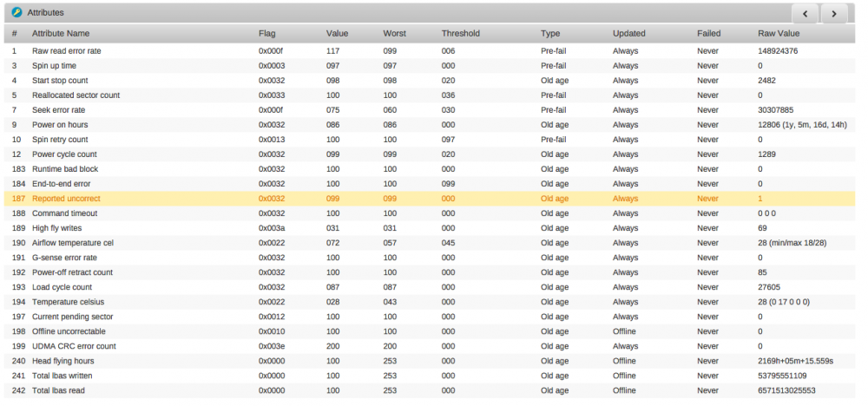Image resolution: width=868 pixels, height=406 pixels.
Task: Select the Seek error rate attribute
Action: click(x=59, y=110)
